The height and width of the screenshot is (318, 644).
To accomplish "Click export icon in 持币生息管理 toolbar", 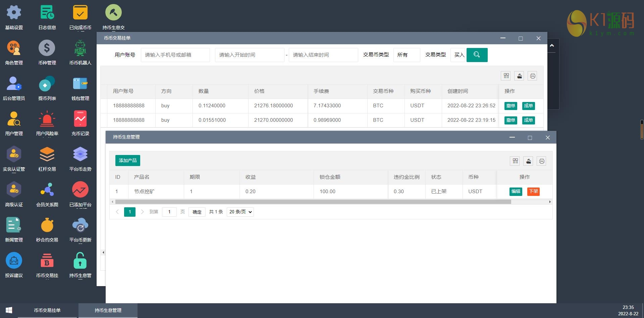I will click(528, 161).
